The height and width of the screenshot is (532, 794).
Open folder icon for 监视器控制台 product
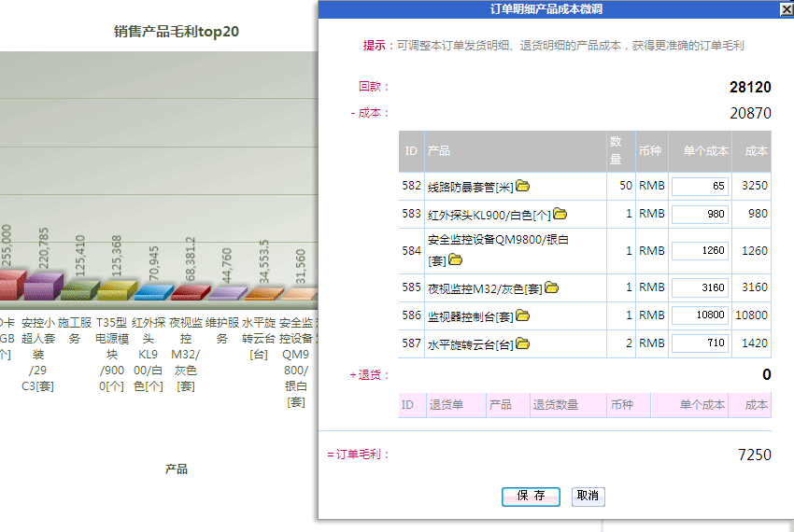pyautogui.click(x=522, y=315)
